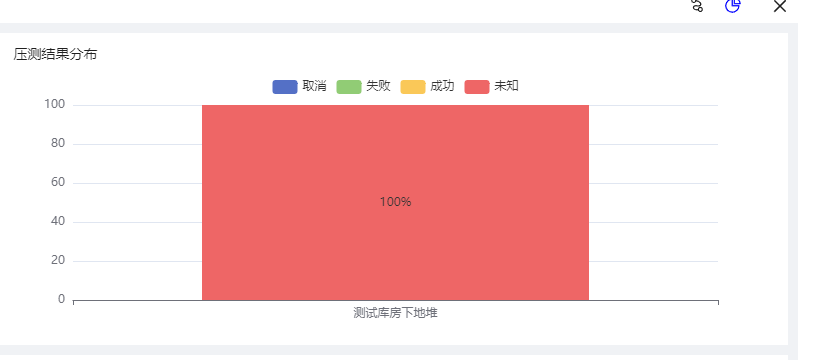Screen dimensions: 816x360
Task: Toggle the 未知 legend label
Action: point(506,86)
